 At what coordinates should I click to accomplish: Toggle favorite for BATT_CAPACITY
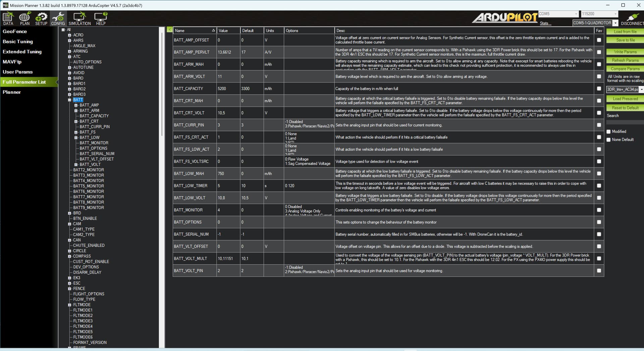[599, 89]
